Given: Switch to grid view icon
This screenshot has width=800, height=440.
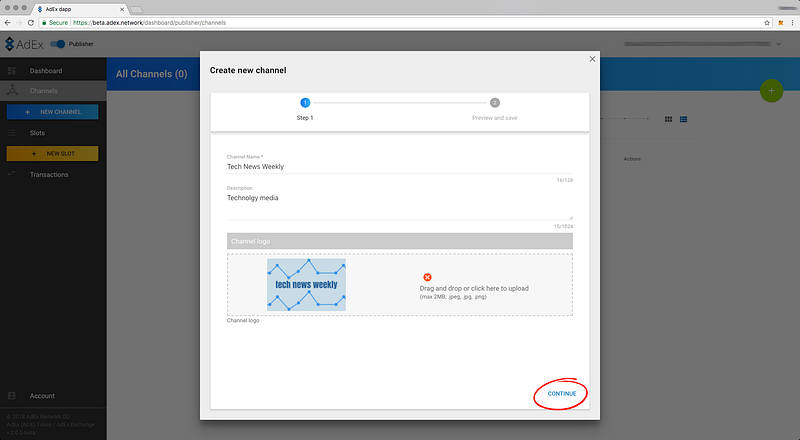Looking at the screenshot, I should [x=668, y=119].
